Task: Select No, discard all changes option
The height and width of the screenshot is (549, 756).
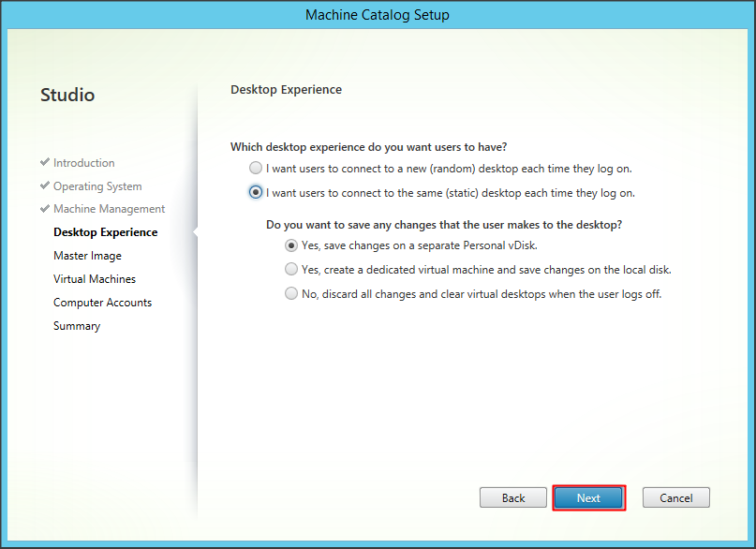Action: 291,293
